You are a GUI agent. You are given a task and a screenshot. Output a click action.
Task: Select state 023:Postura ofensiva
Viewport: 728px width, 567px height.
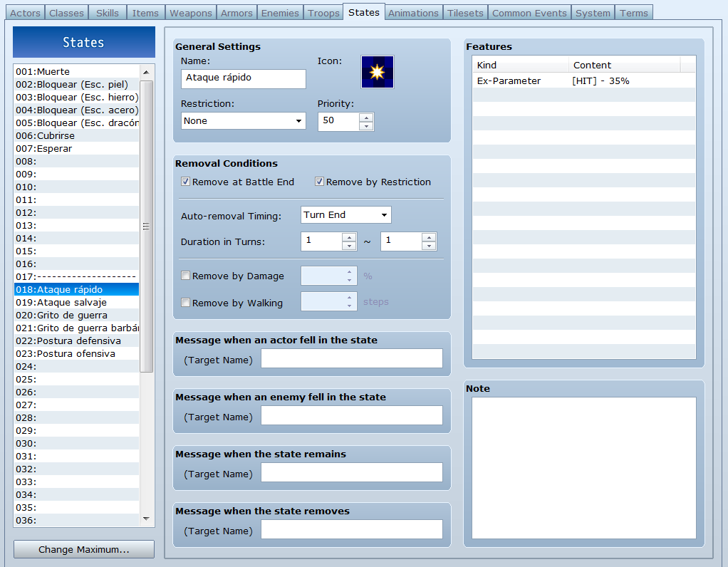77,354
